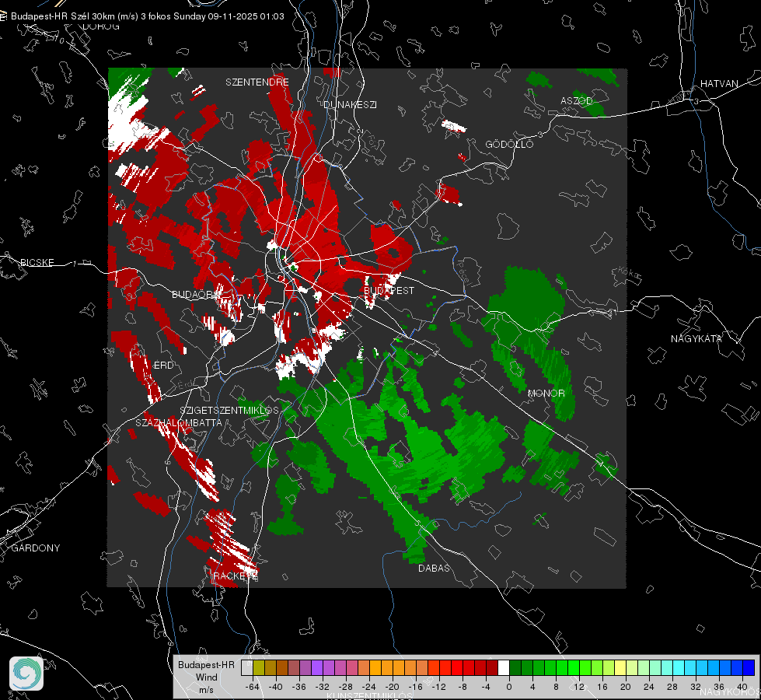761x700 pixels.
Task: Click the ASZÓD city label
Action: [x=577, y=101]
